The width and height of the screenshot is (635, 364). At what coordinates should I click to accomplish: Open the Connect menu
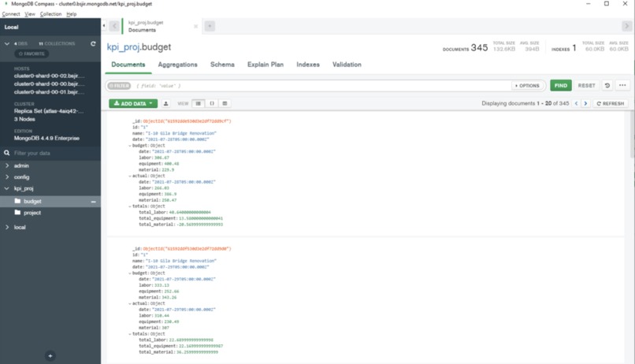click(x=10, y=14)
